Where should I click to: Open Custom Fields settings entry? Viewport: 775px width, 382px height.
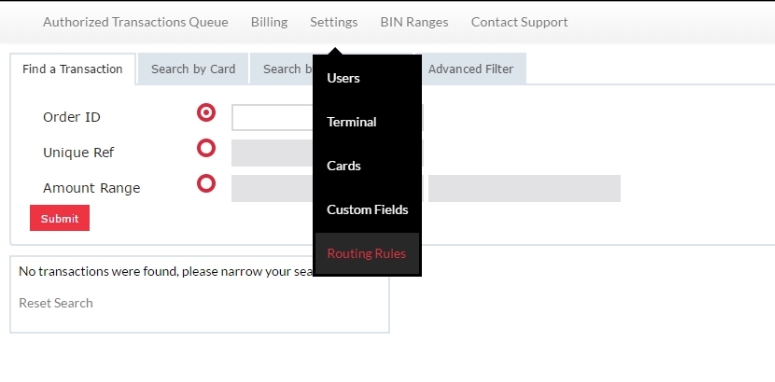coord(367,210)
